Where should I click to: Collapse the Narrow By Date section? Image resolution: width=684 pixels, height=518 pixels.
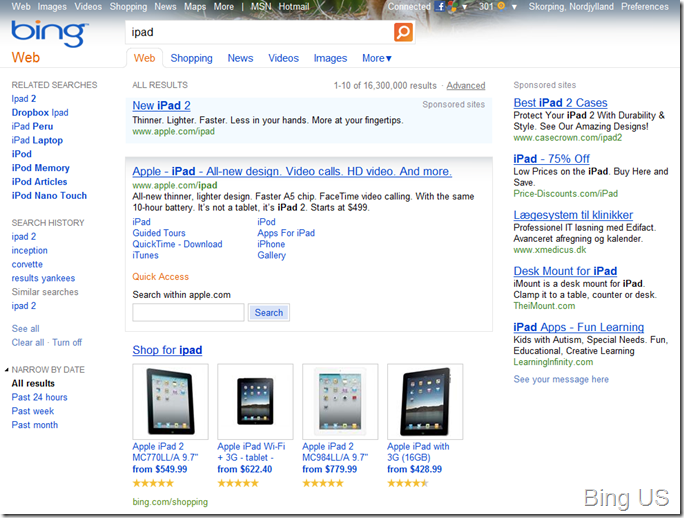click(x=7, y=370)
